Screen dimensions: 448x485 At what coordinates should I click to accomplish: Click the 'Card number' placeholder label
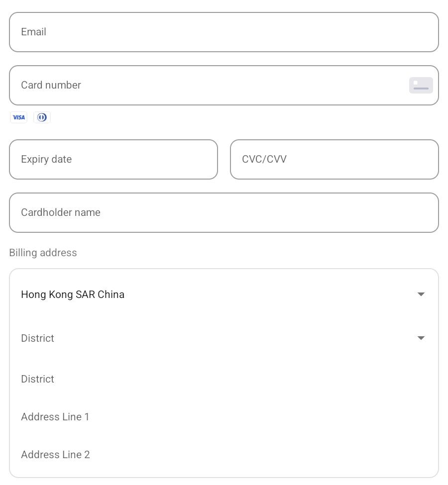click(51, 85)
